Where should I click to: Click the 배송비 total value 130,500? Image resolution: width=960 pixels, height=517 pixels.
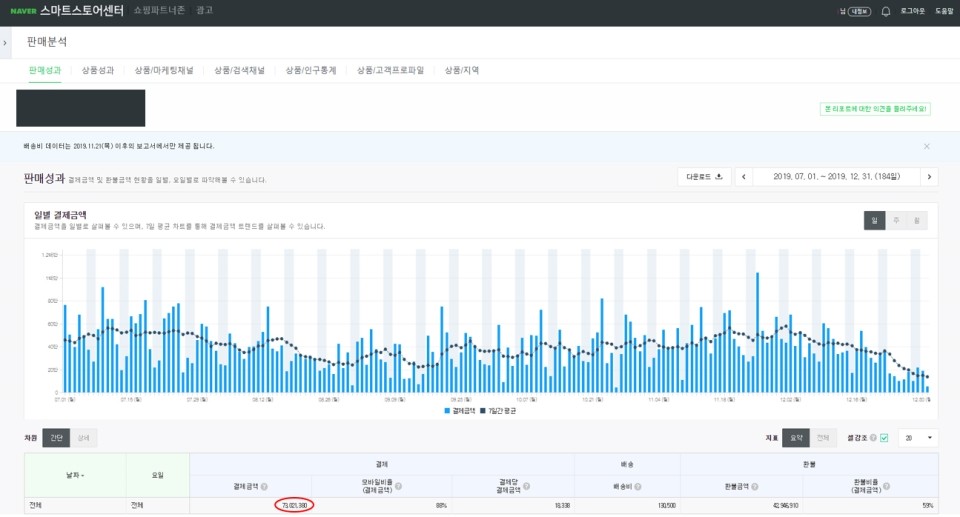[666, 506]
